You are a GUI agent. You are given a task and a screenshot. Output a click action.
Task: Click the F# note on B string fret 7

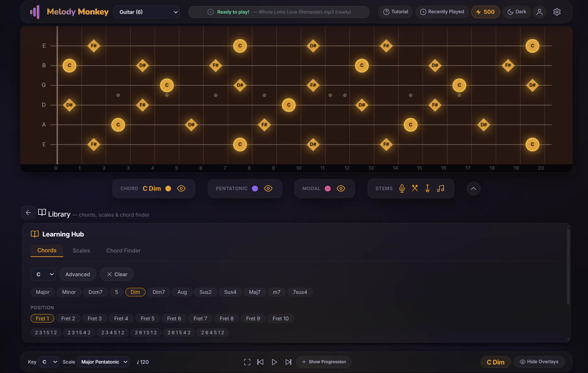click(x=216, y=66)
